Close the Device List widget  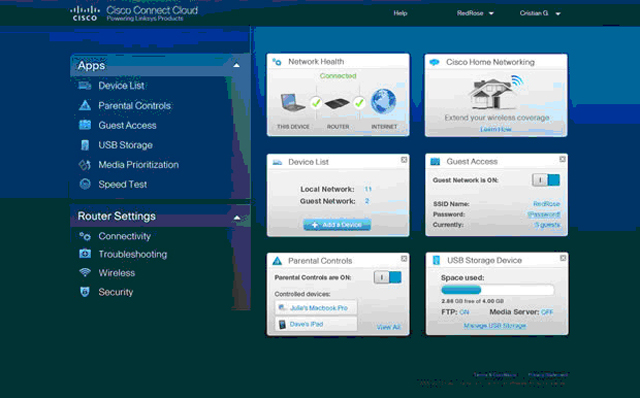click(404, 160)
